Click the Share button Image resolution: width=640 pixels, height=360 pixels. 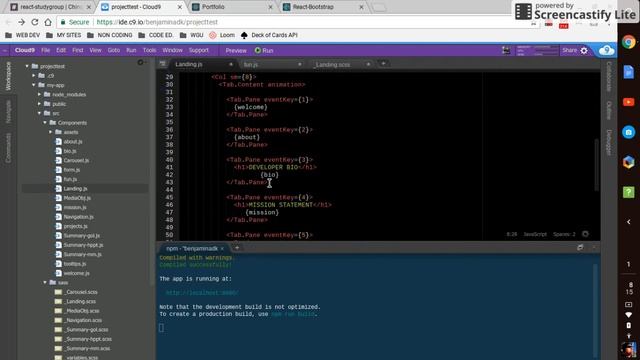tap(569, 50)
